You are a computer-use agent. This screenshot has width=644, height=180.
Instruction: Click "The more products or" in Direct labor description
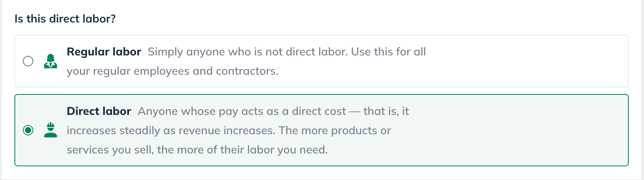point(335,131)
